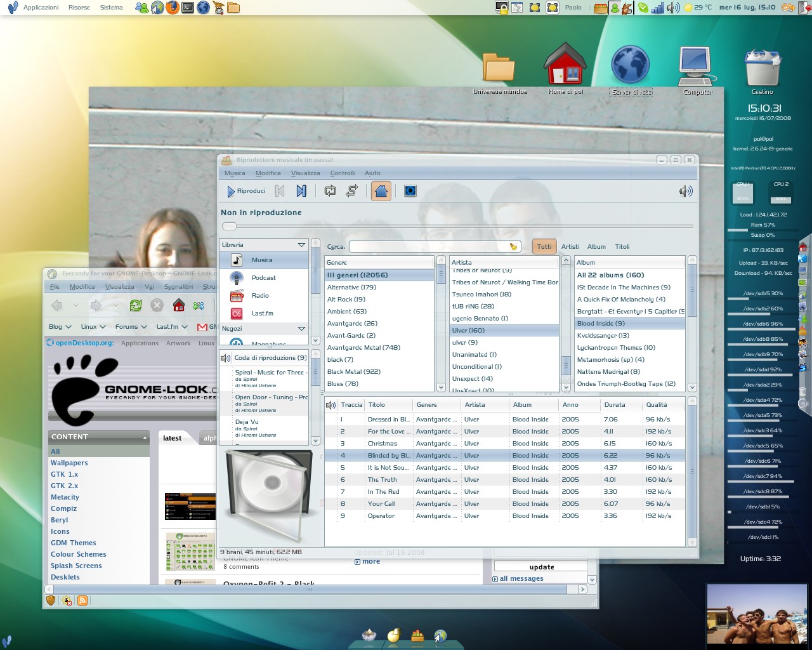Select the Last.fm source in the sidebar
This screenshot has height=650, width=812.
(x=264, y=313)
